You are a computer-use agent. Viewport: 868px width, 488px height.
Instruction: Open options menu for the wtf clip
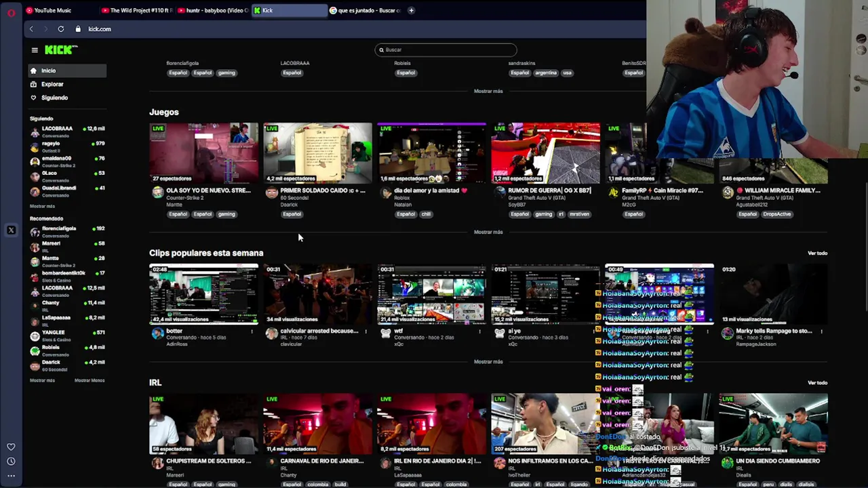tap(479, 331)
